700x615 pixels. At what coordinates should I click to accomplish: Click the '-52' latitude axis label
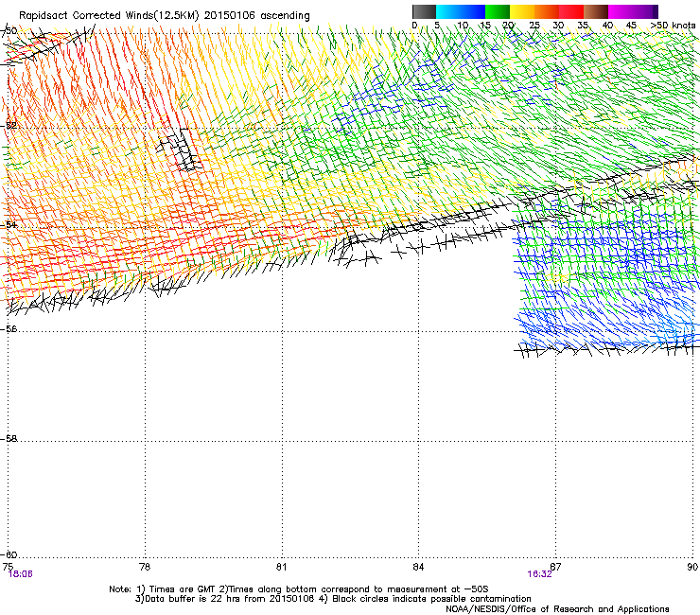[x=9, y=126]
